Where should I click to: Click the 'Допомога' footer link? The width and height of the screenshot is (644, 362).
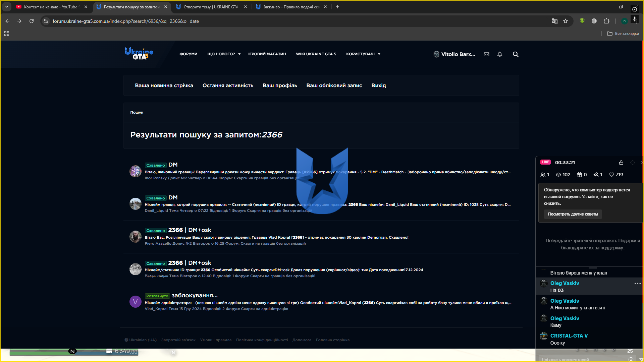tap(302, 340)
